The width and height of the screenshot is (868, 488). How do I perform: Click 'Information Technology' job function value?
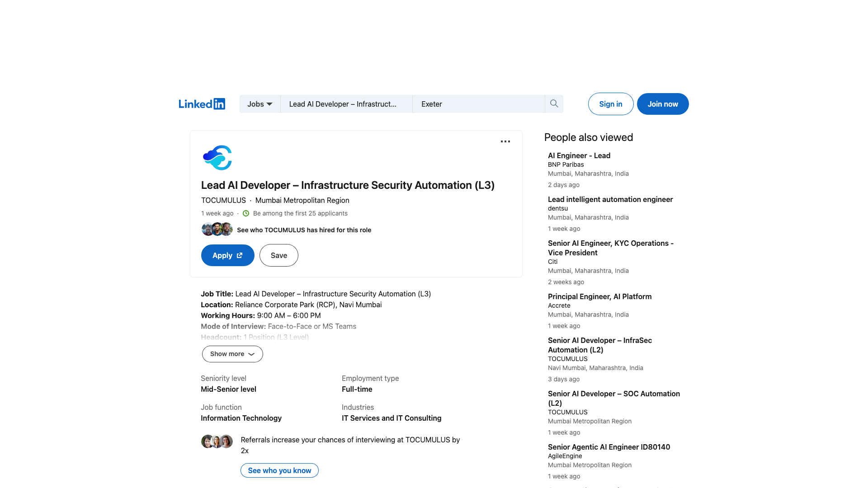point(241,418)
